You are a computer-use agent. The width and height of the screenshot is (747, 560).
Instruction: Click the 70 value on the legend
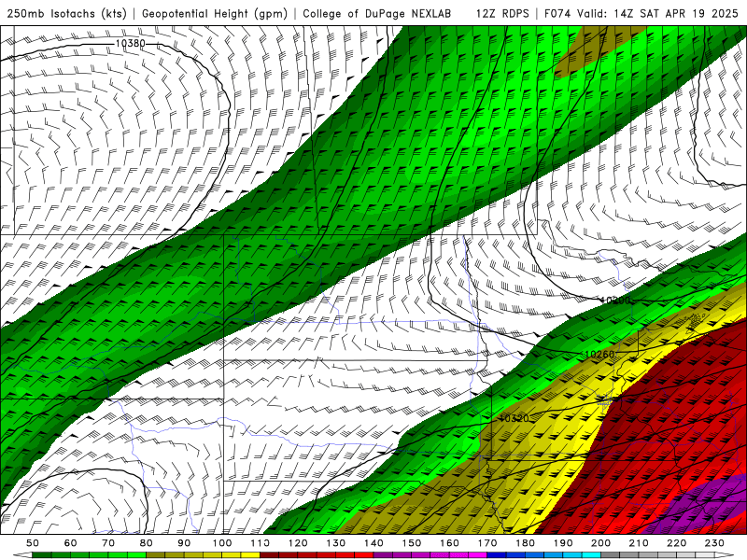[108, 543]
